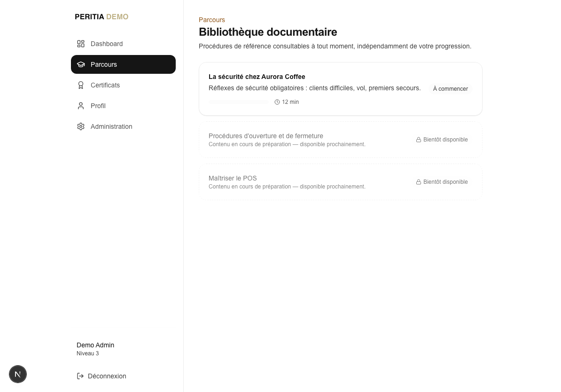The width and height of the screenshot is (561, 392).
Task: Click Contenu en cours text under Maîtriser le POS
Action: (287, 187)
